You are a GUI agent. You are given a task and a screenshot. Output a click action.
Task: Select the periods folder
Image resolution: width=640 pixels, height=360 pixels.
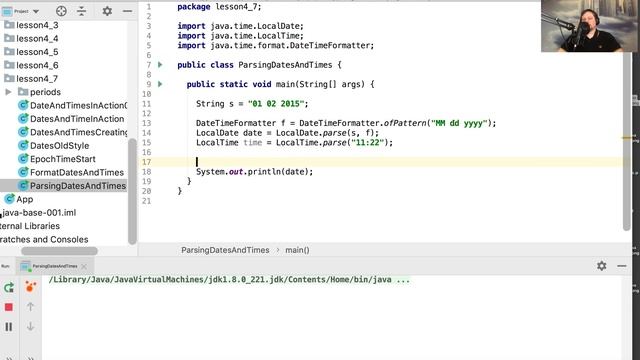click(x=45, y=92)
